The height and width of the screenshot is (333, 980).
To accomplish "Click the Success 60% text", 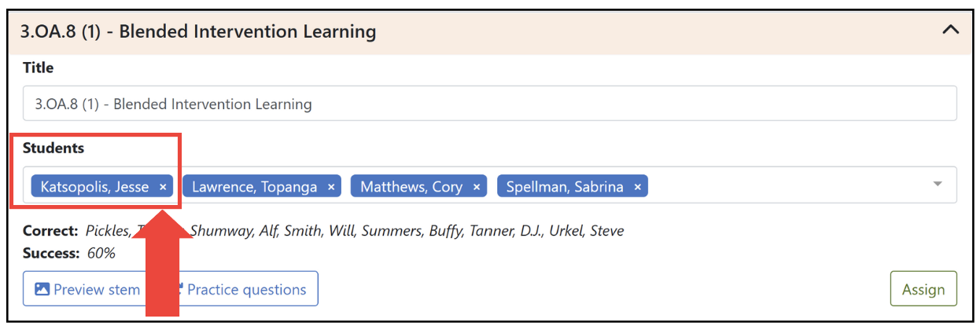I will pos(69,253).
